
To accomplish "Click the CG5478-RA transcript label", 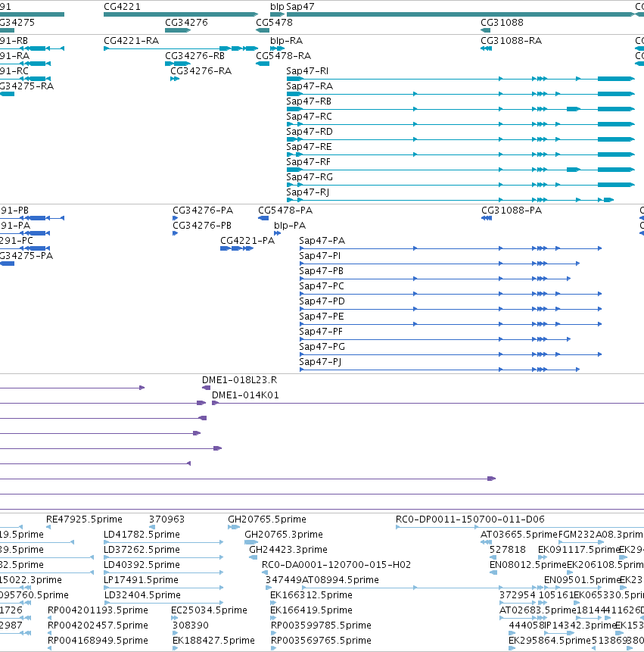I will pyautogui.click(x=283, y=56).
